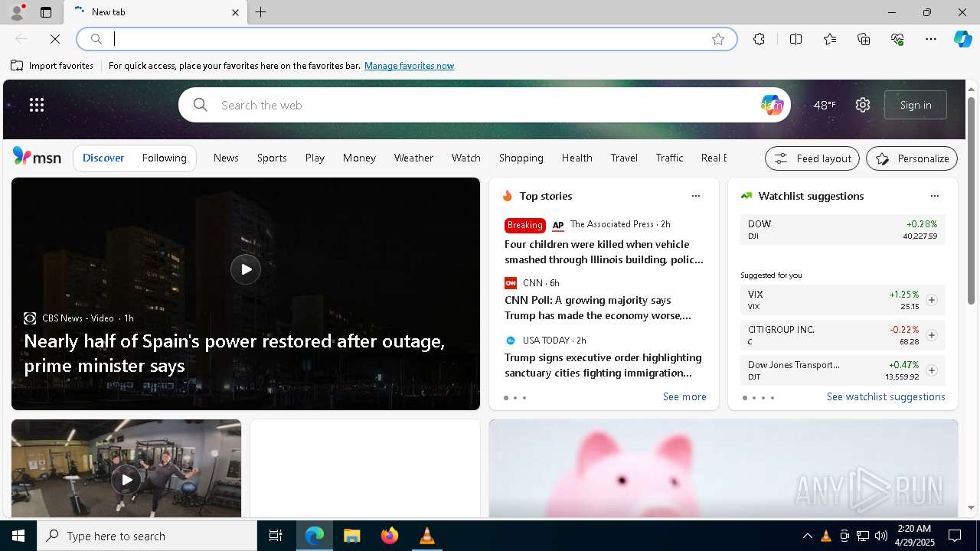Open Task View on taskbar
The width and height of the screenshot is (980, 551).
(276, 536)
